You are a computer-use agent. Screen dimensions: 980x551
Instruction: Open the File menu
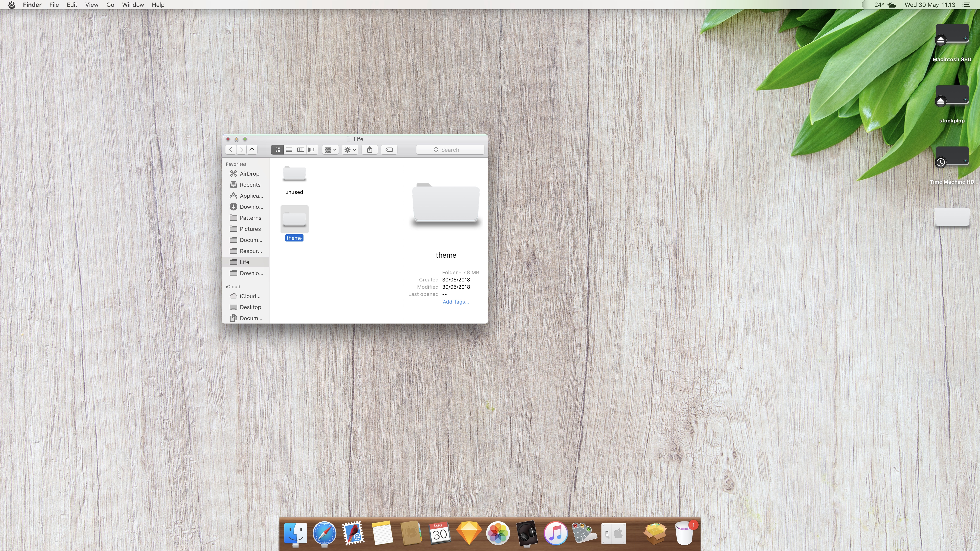(x=54, y=4)
